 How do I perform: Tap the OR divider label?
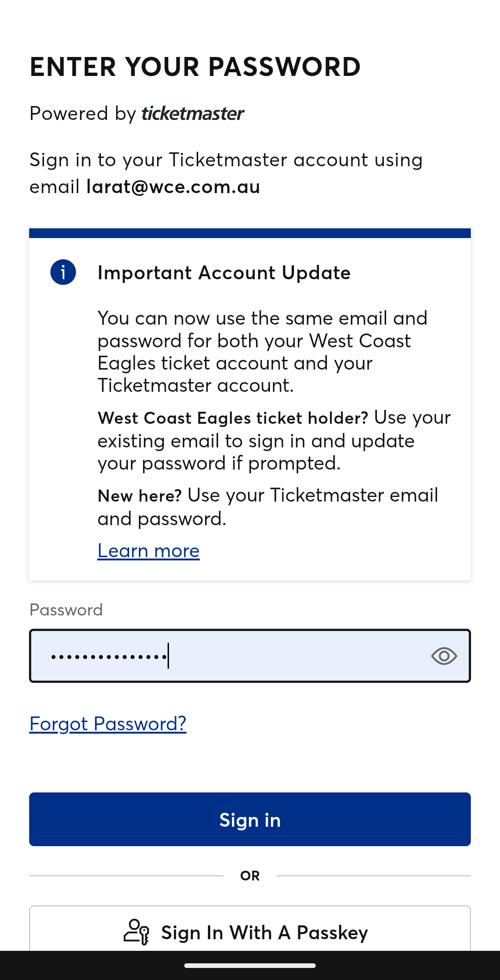click(x=250, y=876)
